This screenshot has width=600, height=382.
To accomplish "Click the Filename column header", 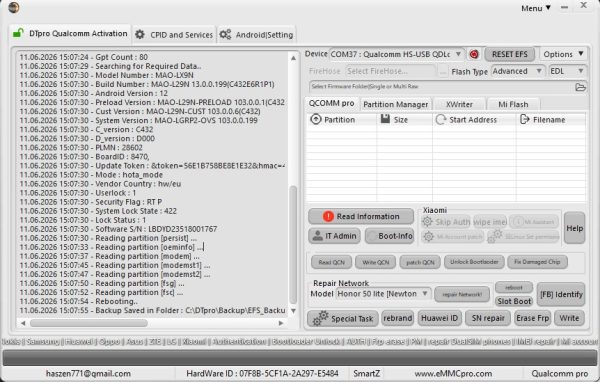I will (x=551, y=120).
